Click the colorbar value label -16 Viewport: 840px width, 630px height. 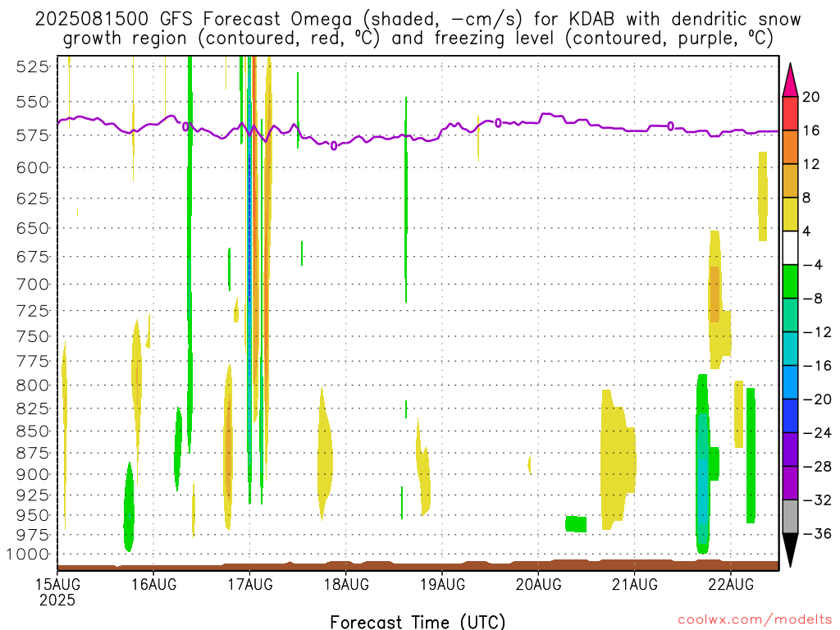[818, 366]
